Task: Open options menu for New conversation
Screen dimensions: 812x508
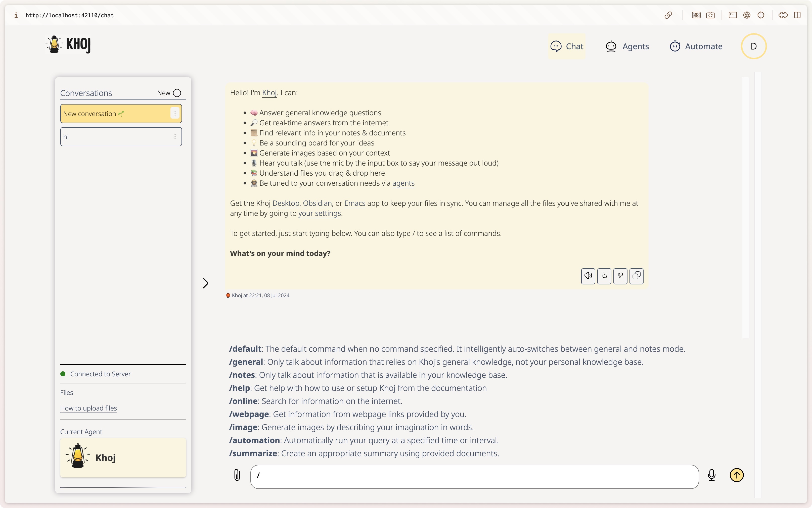Action: [175, 114]
